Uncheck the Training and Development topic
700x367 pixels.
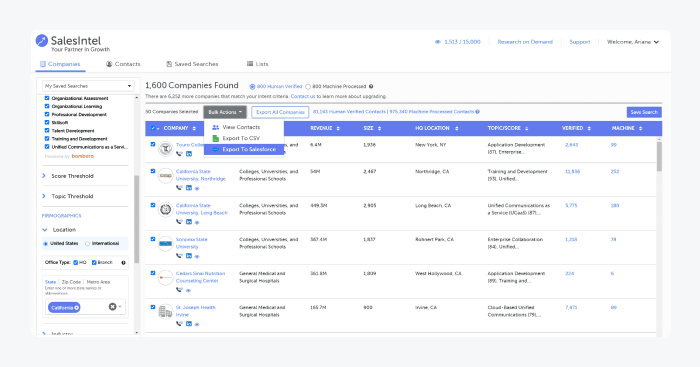[x=47, y=138]
